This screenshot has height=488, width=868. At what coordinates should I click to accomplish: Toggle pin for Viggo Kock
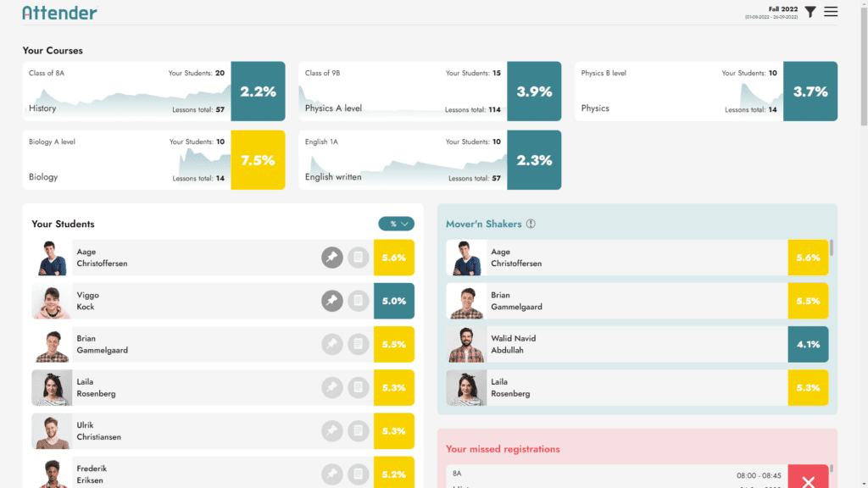pos(332,301)
